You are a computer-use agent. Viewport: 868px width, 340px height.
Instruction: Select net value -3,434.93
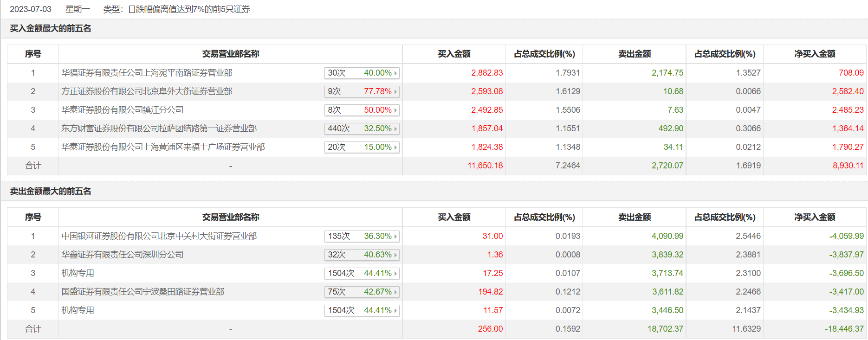point(847,310)
